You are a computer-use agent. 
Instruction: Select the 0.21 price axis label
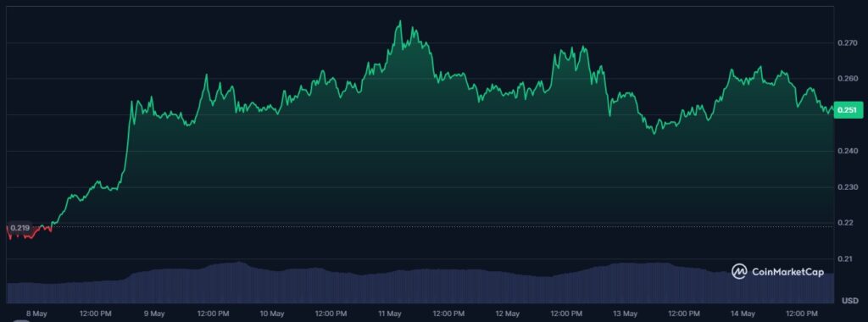coord(845,259)
